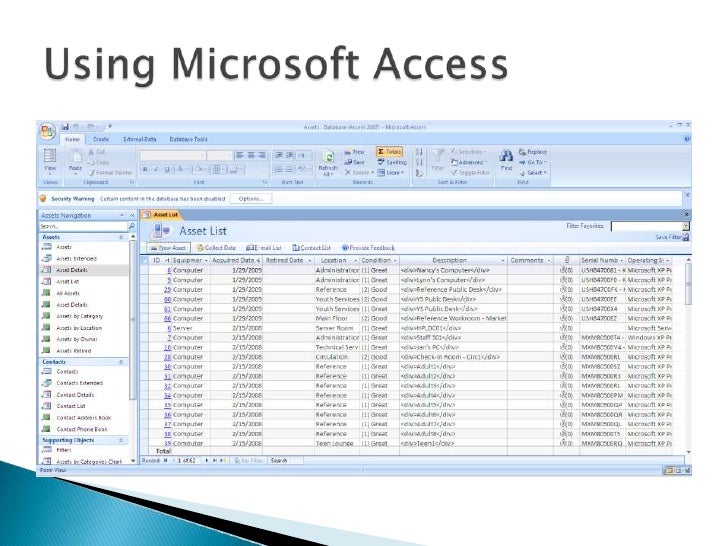Image resolution: width=728 pixels, height=546 pixels.
Task: Click the Contact List button
Action: [312, 248]
